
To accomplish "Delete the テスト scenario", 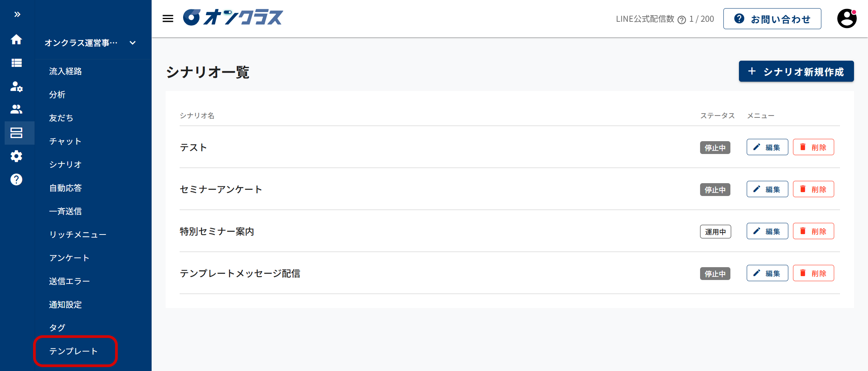I will click(x=813, y=147).
